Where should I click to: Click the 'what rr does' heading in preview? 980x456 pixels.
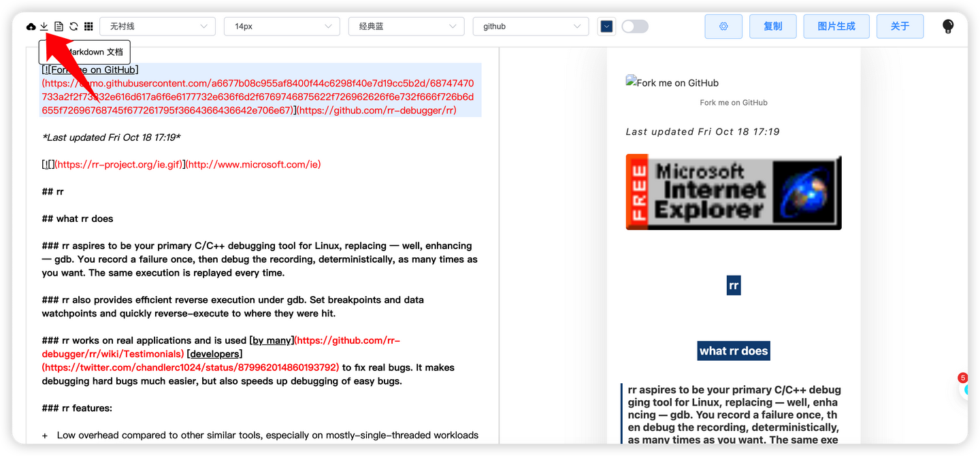pyautogui.click(x=734, y=351)
